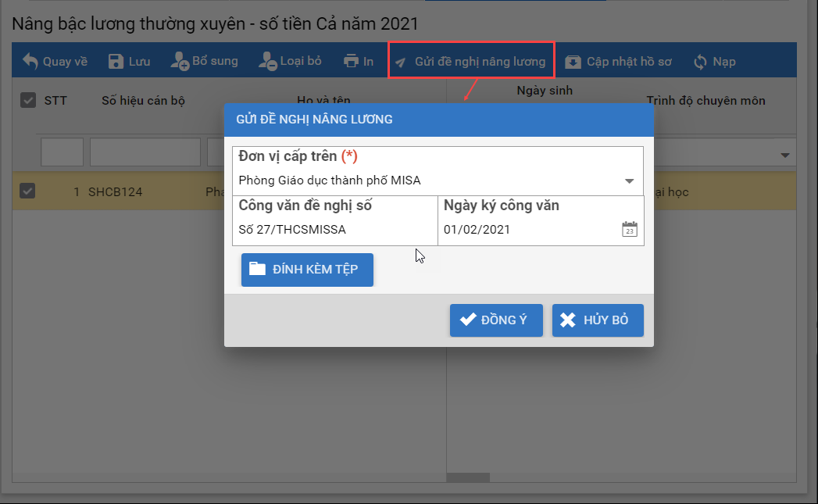The height and width of the screenshot is (504, 818).
Task: Click the Ngày ký công văn date field
Action: tap(527, 230)
